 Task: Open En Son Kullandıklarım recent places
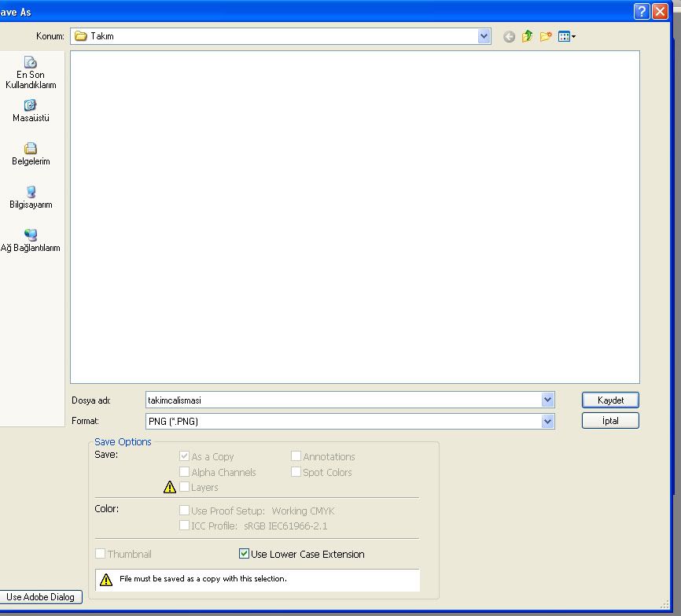pos(31,72)
